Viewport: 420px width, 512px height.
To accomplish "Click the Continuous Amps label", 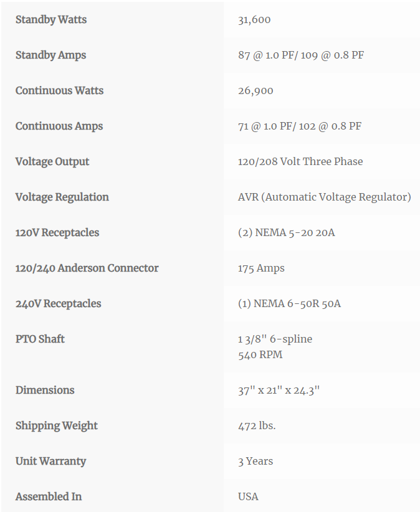I will [x=59, y=126].
